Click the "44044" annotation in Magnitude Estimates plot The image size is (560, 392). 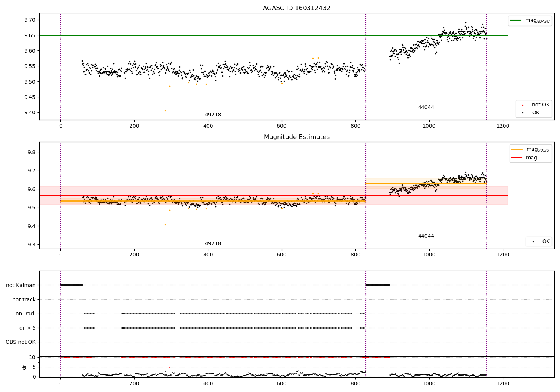pos(426,236)
